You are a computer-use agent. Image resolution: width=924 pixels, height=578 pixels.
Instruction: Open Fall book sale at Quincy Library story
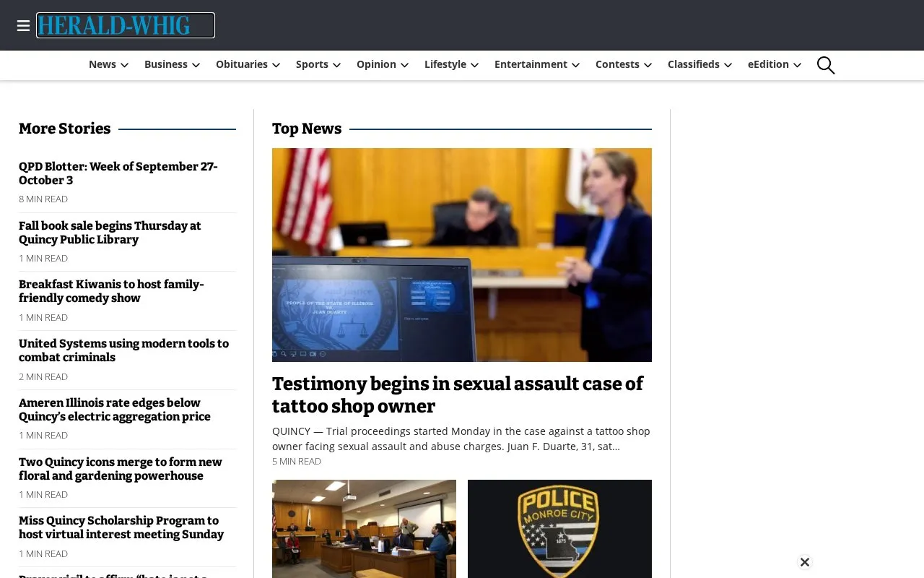coord(110,233)
